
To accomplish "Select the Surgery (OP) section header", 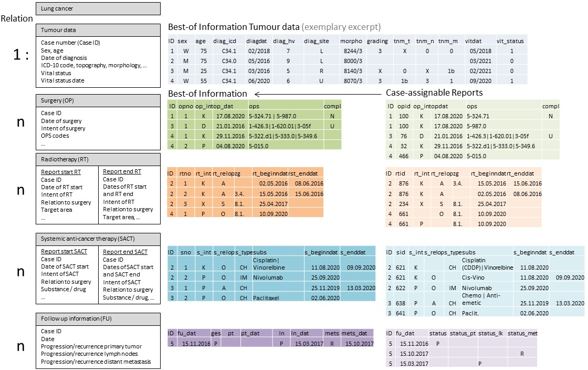I will pos(98,101).
